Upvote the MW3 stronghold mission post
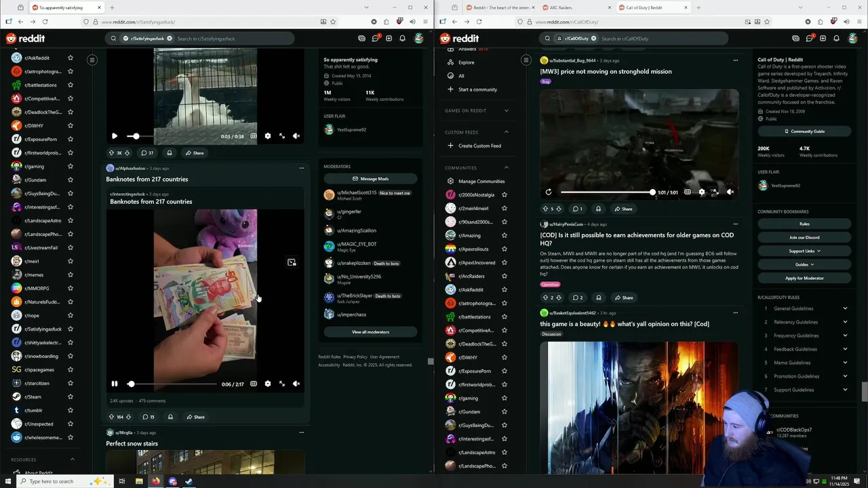Screen dimensions: 868x488 click(545, 209)
